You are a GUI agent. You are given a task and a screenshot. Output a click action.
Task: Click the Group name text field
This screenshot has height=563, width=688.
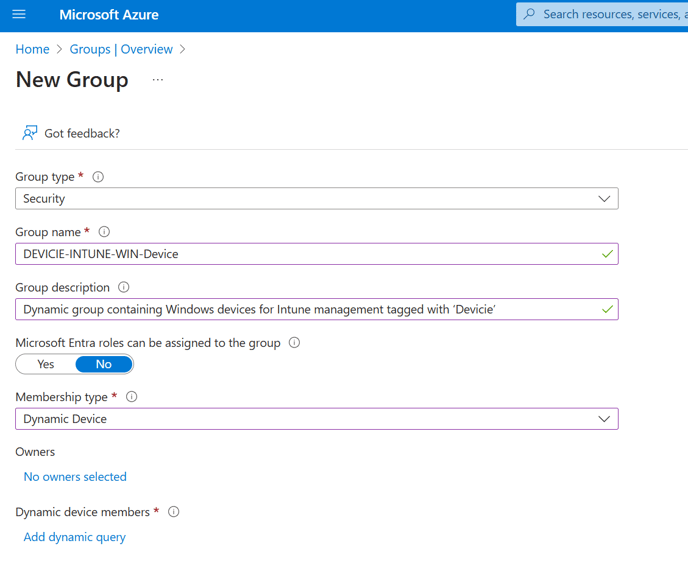(317, 254)
